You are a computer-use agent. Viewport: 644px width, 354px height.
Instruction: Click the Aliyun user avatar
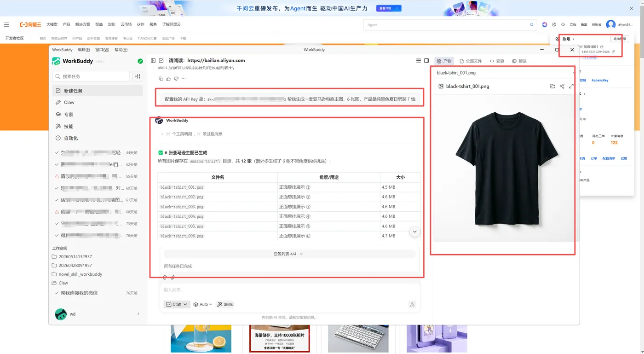pos(611,24)
